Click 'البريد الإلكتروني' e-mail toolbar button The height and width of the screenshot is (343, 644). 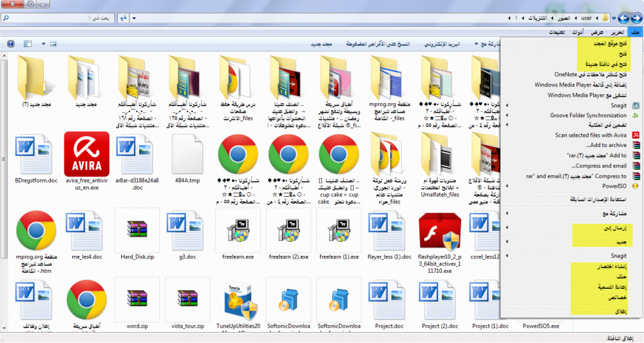pyautogui.click(x=441, y=44)
